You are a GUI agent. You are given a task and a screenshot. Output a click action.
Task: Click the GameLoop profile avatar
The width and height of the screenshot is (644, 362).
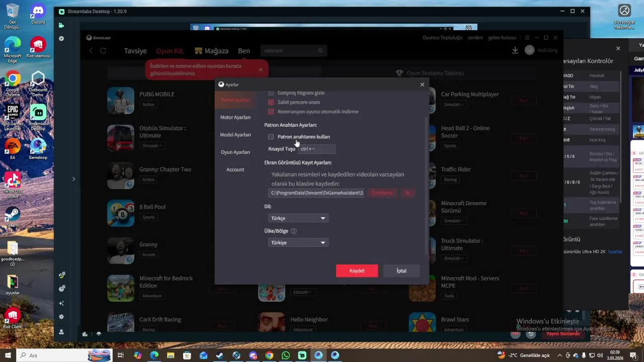[529, 50]
